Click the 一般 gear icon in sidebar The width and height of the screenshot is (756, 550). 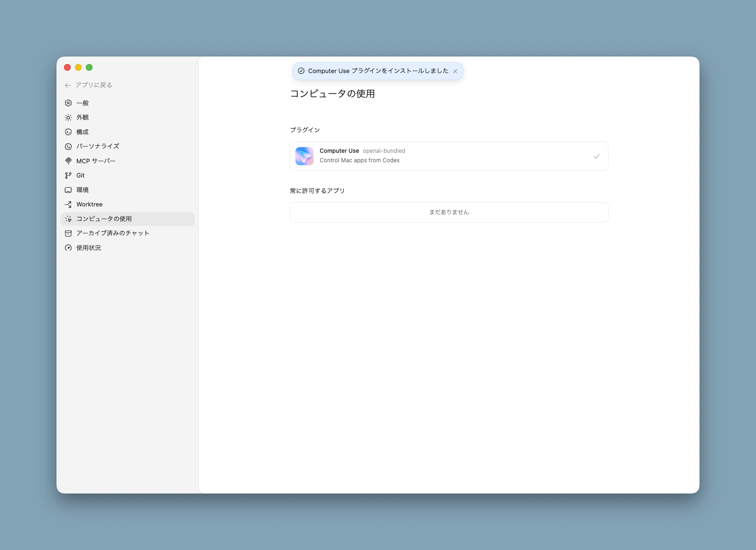coord(68,103)
